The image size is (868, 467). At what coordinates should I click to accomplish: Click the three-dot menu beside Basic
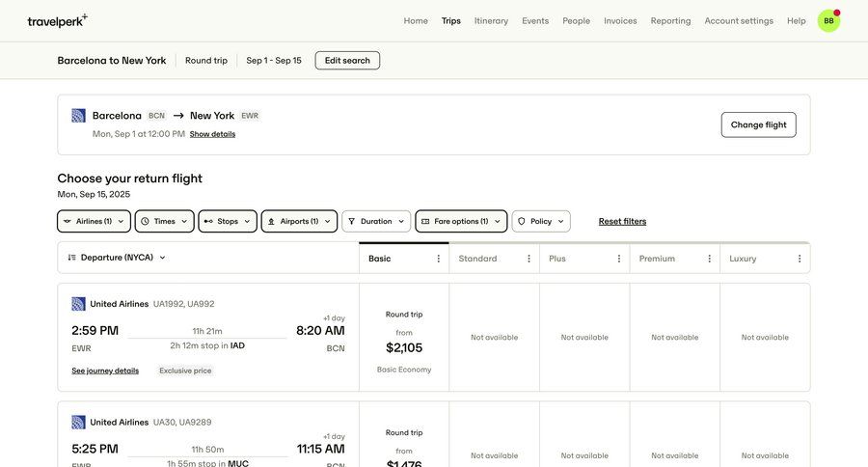(x=439, y=259)
